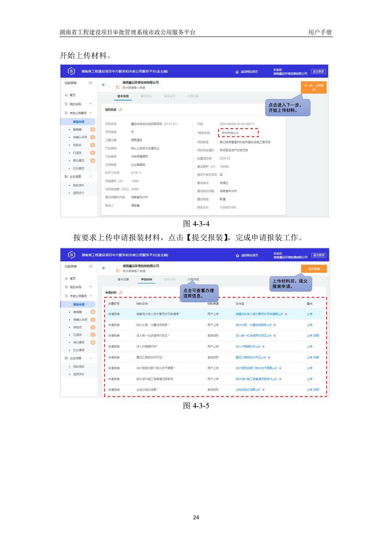Open 城镇污水排入排水管网许可申请表.pdf file link
This screenshot has width=392, height=555.
point(259,314)
